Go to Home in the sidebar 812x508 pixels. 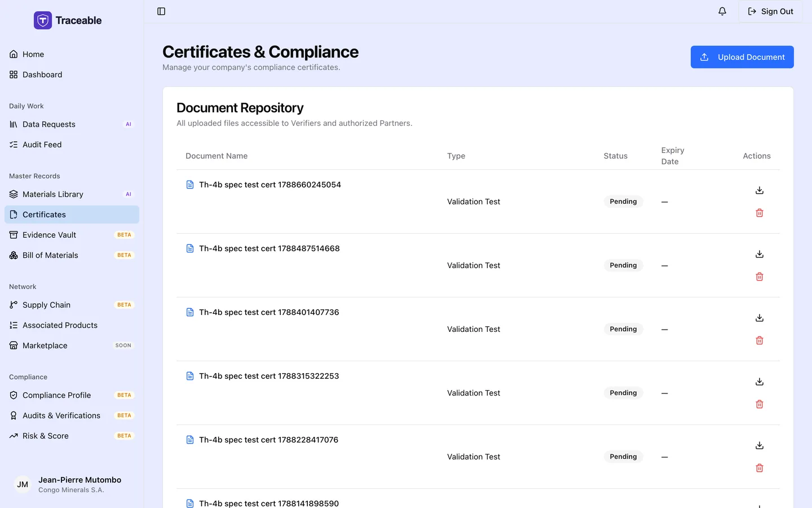tap(72, 54)
